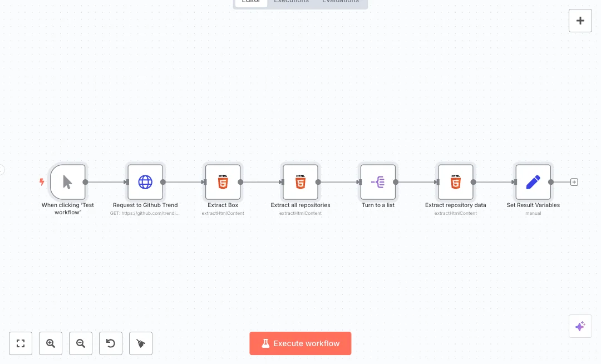Click the fit-to-view icon in the canvas controls
601x364 pixels.
point(21,343)
